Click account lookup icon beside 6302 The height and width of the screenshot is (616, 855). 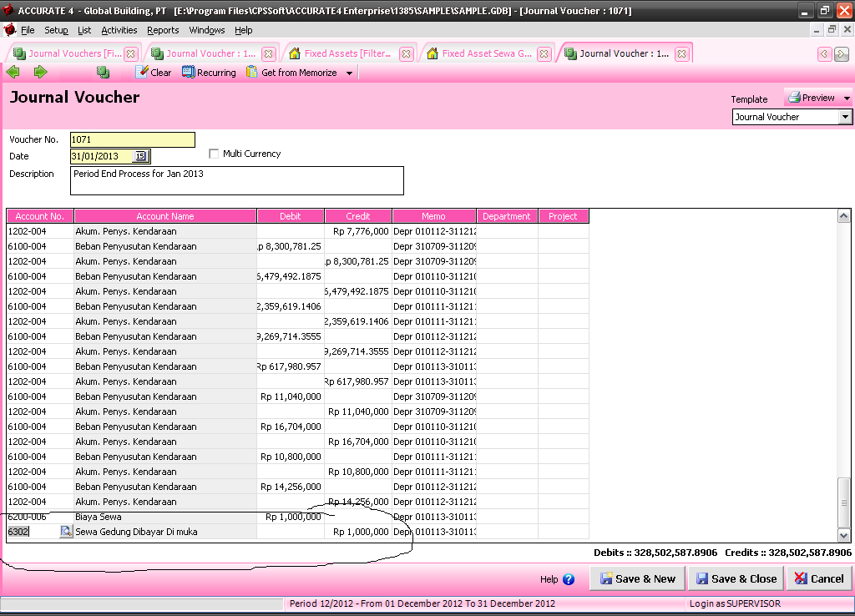pyautogui.click(x=66, y=532)
